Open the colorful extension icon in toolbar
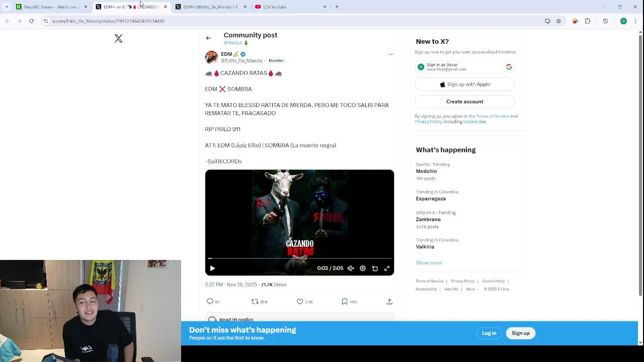The height and width of the screenshot is (362, 644). pos(575,21)
